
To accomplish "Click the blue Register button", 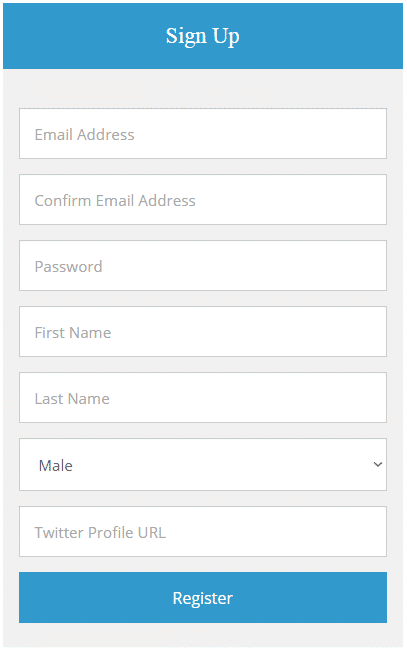I will click(x=203, y=598).
